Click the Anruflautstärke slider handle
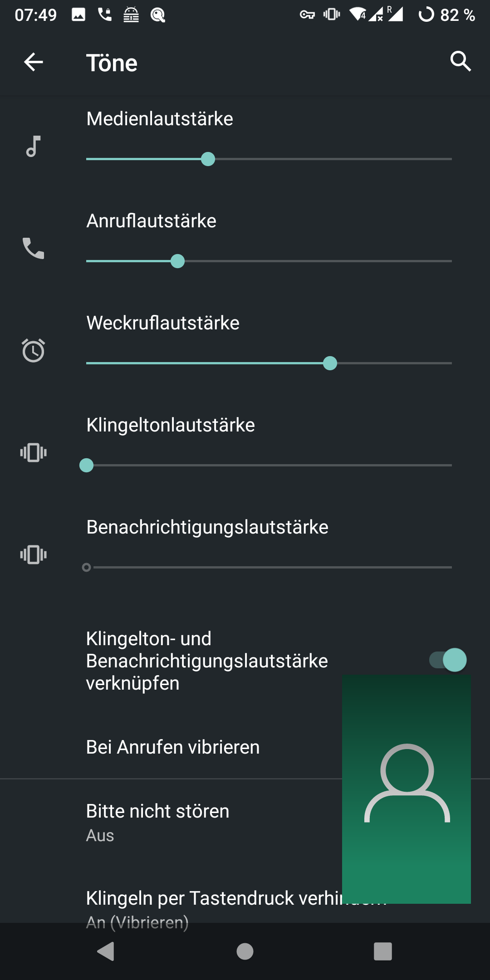This screenshot has width=490, height=980. (177, 261)
